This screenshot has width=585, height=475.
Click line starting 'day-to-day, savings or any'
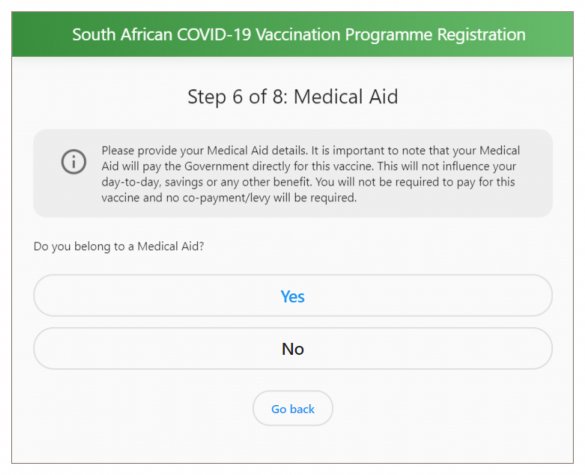click(x=308, y=182)
